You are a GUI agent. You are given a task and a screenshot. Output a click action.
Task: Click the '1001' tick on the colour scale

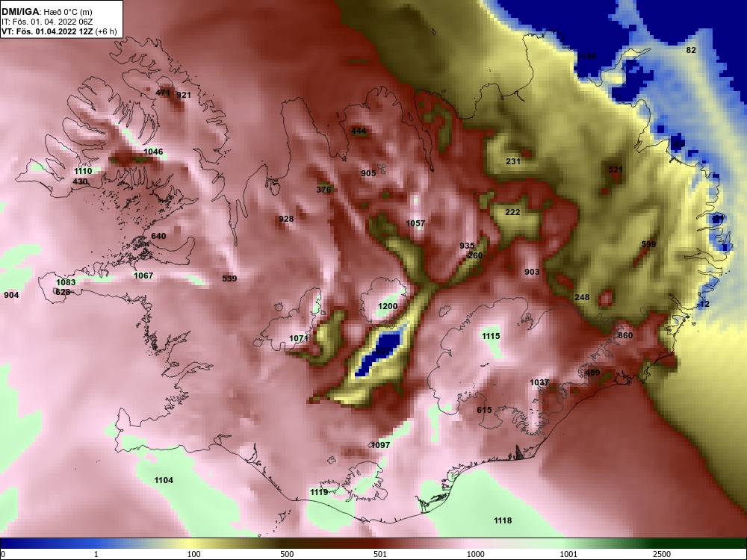[x=568, y=554]
